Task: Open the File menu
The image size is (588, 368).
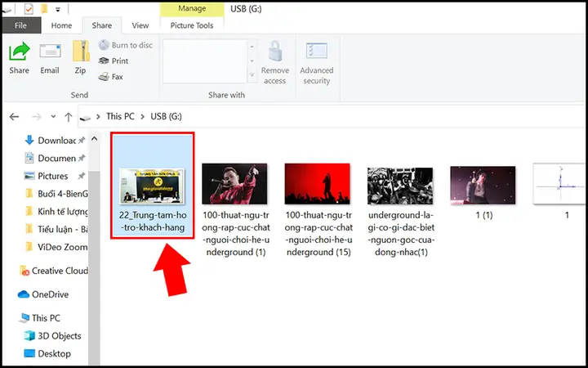Action: tap(21, 25)
